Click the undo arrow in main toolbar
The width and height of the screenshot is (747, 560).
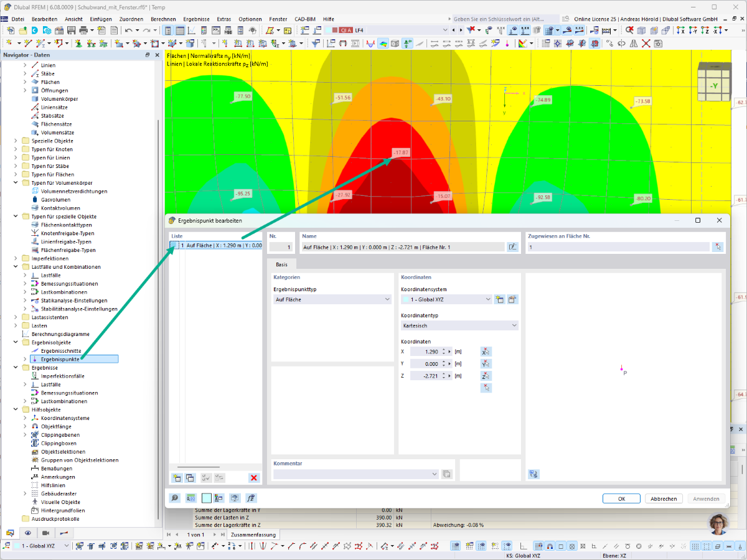coord(128,30)
